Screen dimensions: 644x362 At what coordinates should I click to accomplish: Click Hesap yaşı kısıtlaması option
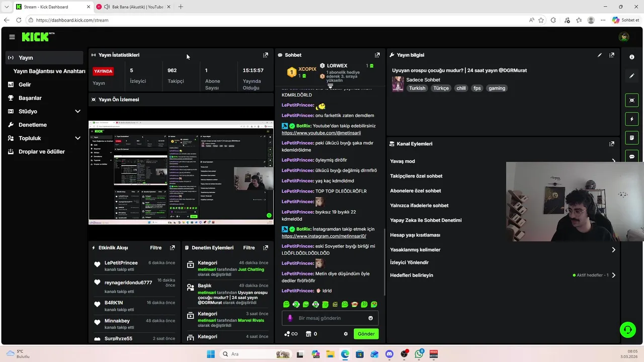[x=415, y=235]
